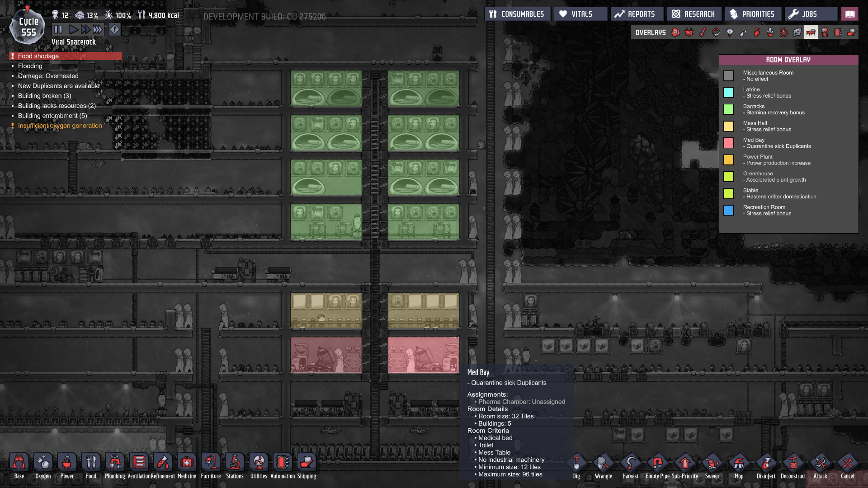Toggle red alert button
Viewport: 868px width, 488px height.
point(115,30)
